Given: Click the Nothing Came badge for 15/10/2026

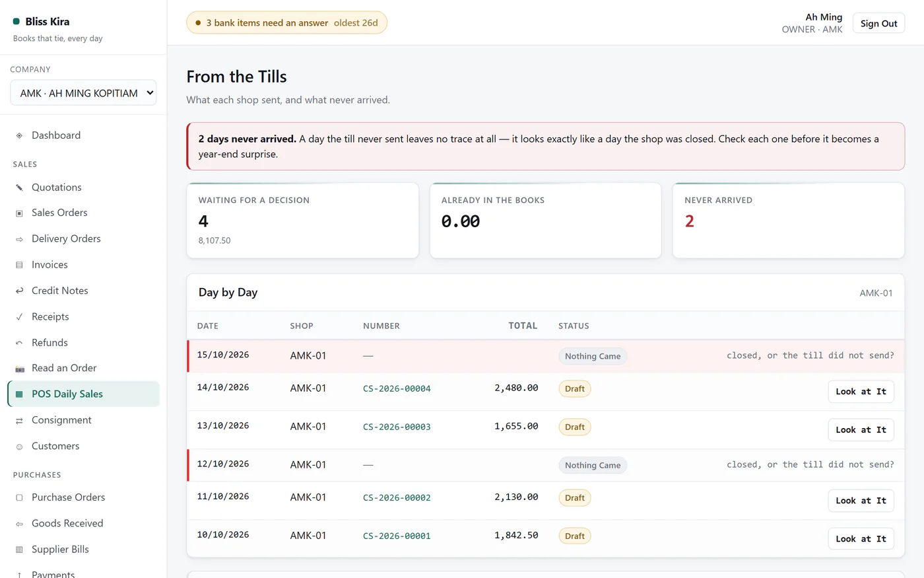Looking at the screenshot, I should click(x=593, y=356).
